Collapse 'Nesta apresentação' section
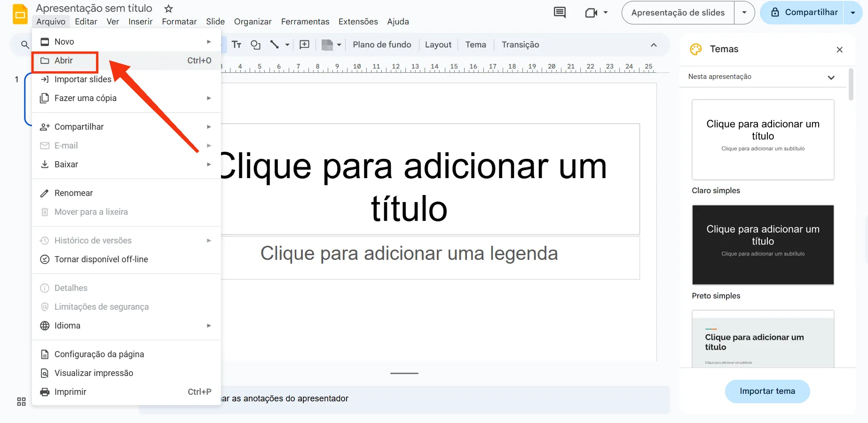 [831, 77]
